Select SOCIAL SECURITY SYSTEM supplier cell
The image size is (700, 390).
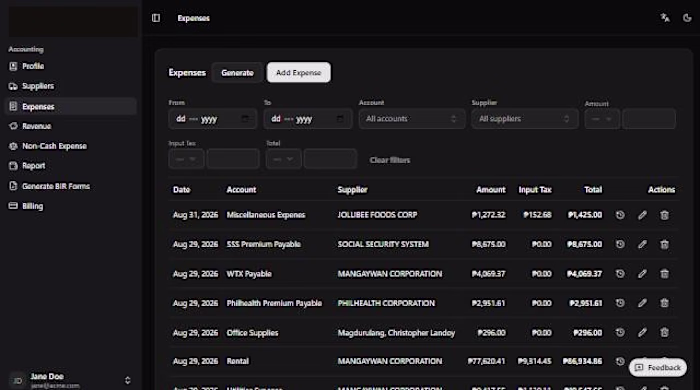383,244
